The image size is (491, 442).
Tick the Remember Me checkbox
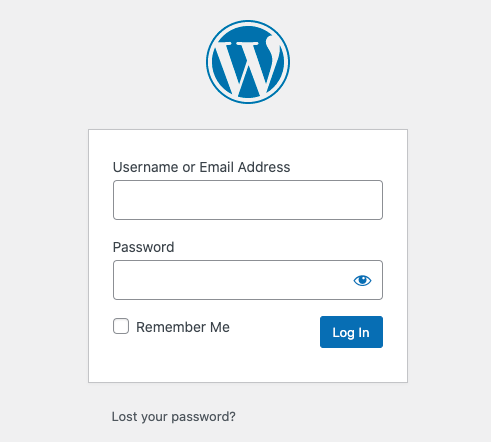[121, 326]
